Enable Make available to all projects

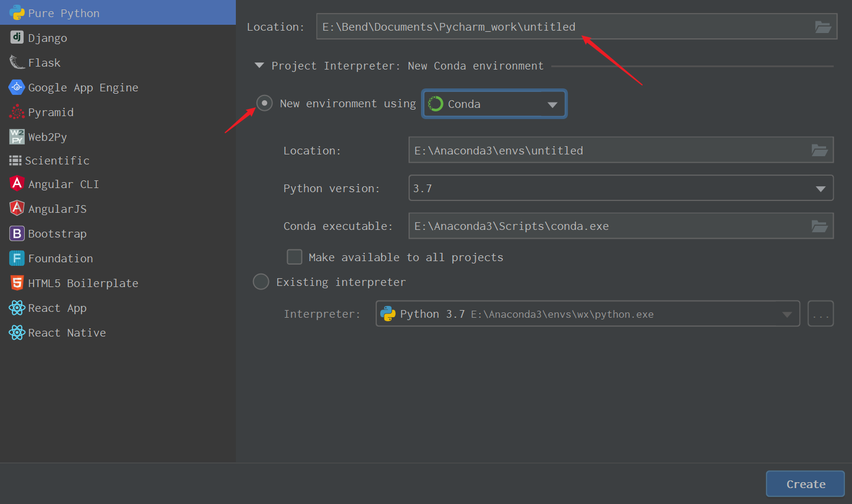point(294,257)
